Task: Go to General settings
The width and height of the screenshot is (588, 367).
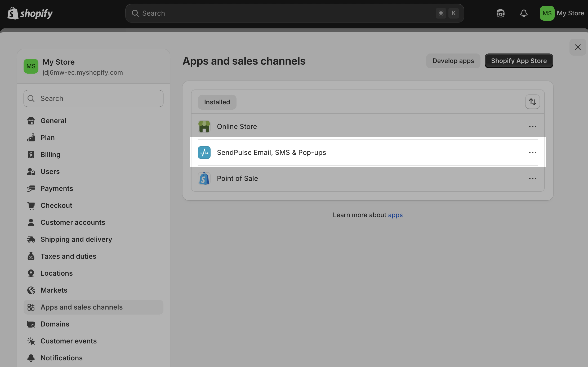Action: 93,121
